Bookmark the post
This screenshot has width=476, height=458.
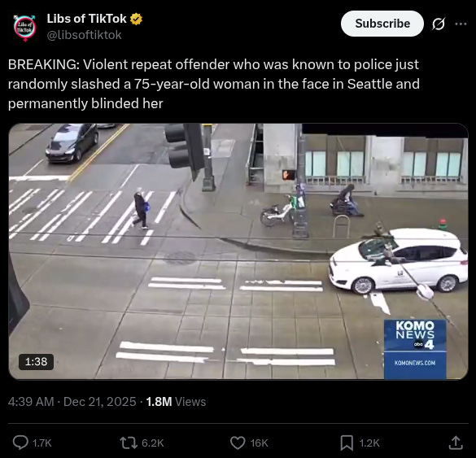347,443
